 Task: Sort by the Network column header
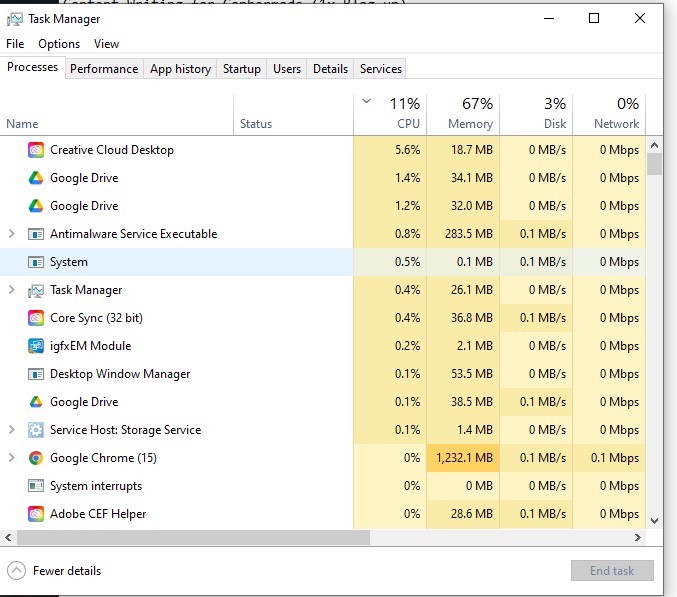pos(609,114)
